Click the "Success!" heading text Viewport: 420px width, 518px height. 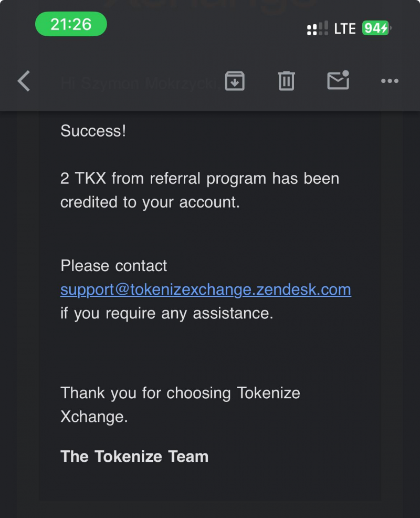pos(93,131)
